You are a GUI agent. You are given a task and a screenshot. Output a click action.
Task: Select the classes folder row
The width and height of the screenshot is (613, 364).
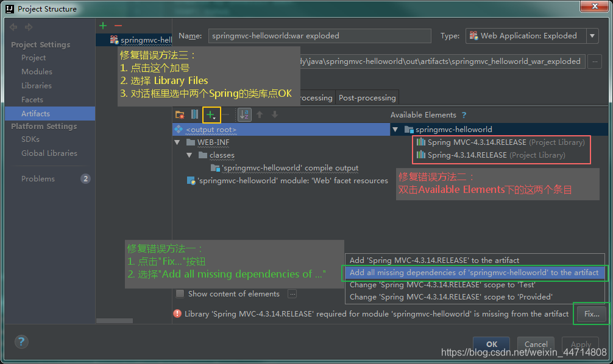coord(222,155)
